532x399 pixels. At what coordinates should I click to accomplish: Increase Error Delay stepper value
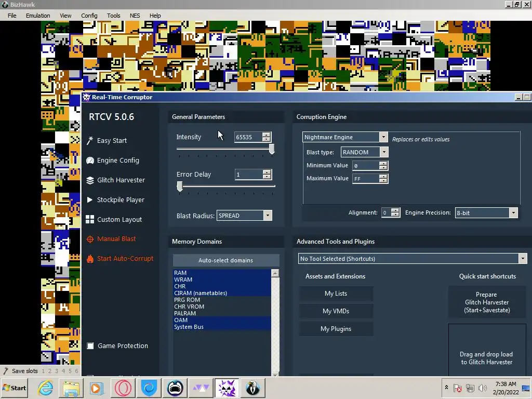click(x=267, y=172)
